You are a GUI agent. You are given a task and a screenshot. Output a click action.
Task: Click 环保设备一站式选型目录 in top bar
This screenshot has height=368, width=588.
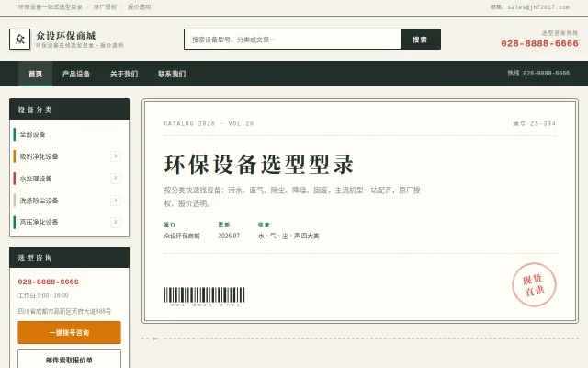click(x=51, y=7)
